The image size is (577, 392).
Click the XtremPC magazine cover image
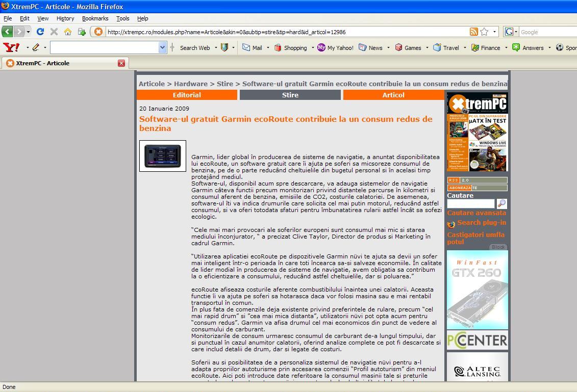pyautogui.click(x=478, y=132)
